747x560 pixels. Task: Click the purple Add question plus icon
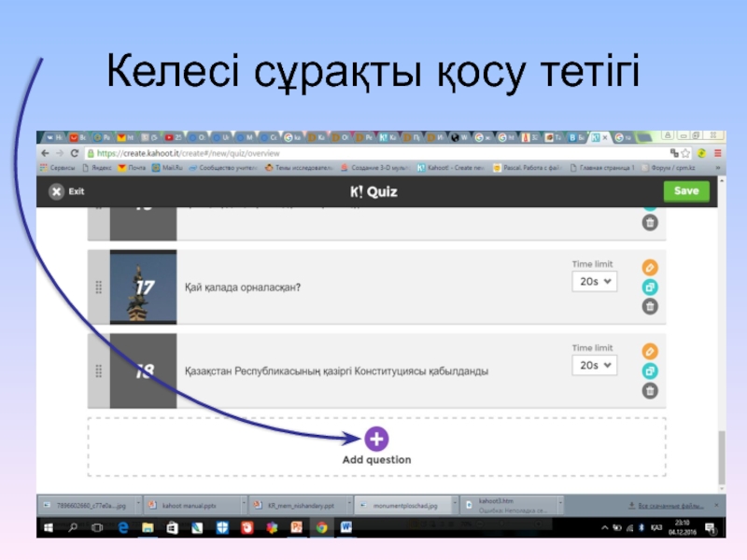point(376,439)
